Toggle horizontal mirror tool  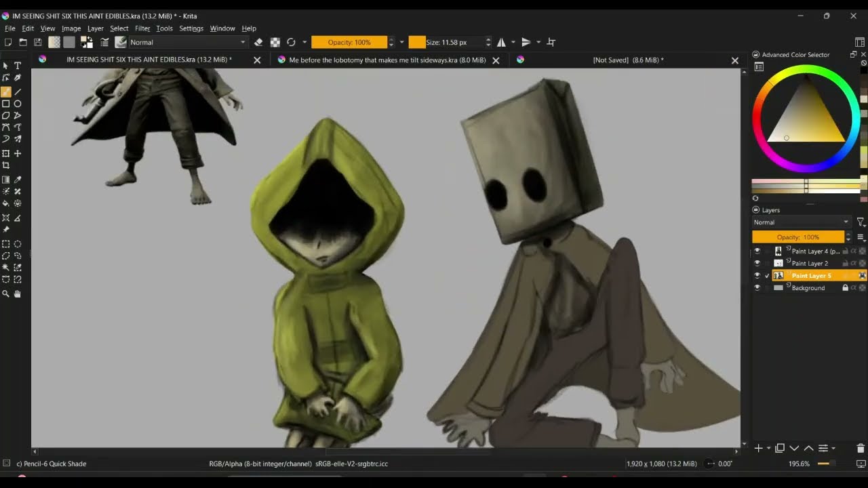501,42
